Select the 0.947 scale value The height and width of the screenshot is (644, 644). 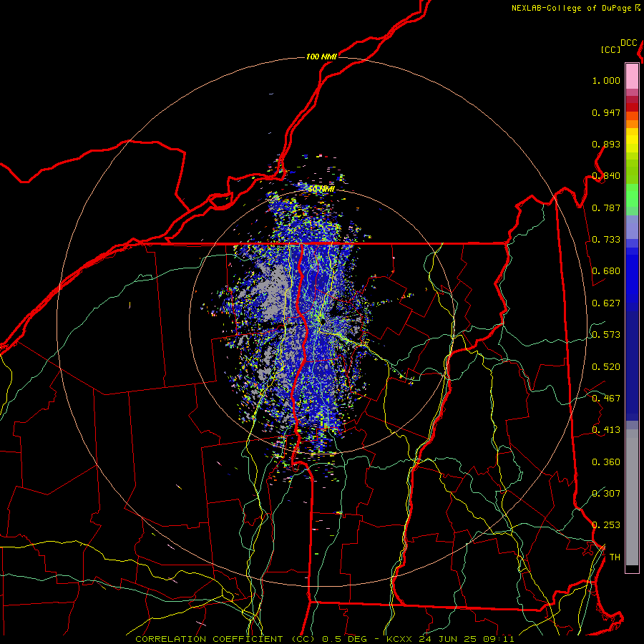click(606, 112)
